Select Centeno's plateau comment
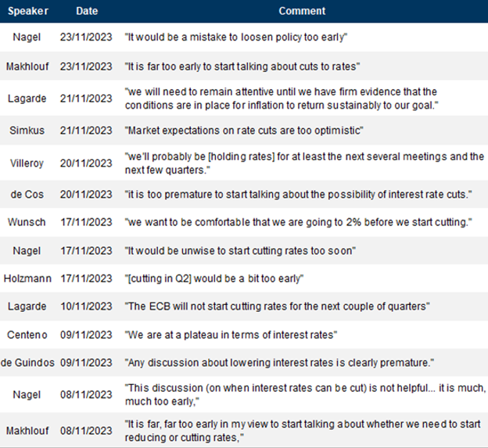The width and height of the screenshot is (488, 448). (x=231, y=335)
